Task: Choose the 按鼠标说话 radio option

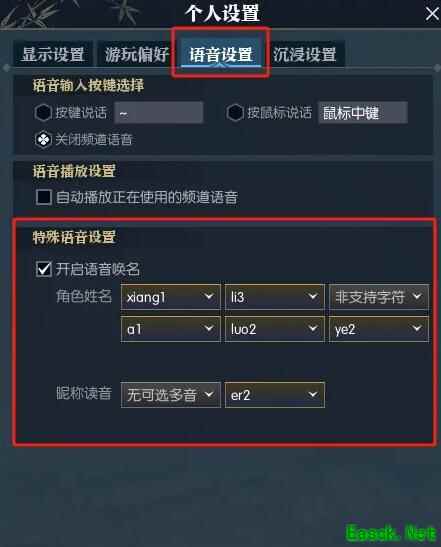Action: click(x=235, y=113)
